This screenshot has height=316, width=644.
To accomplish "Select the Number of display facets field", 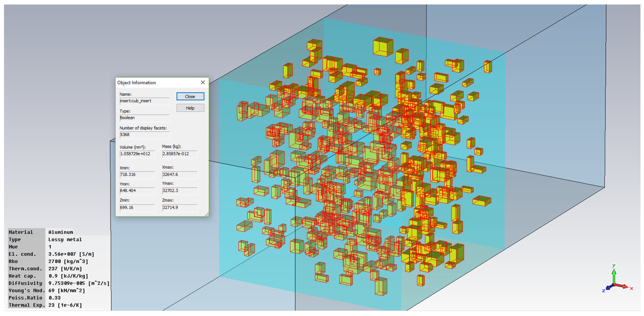I will pos(144,135).
